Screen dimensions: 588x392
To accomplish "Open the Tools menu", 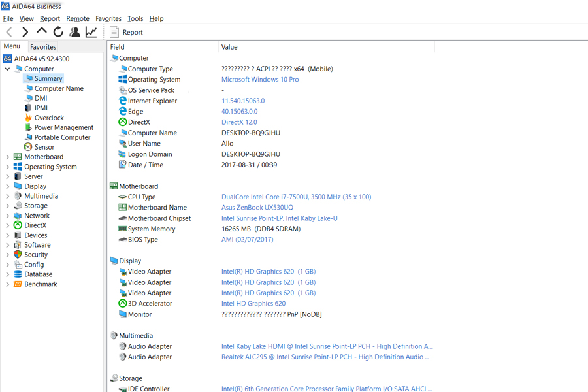I will tap(135, 18).
